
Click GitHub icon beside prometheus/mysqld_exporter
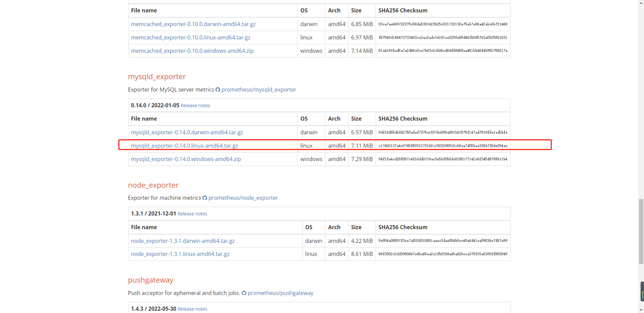tap(218, 90)
